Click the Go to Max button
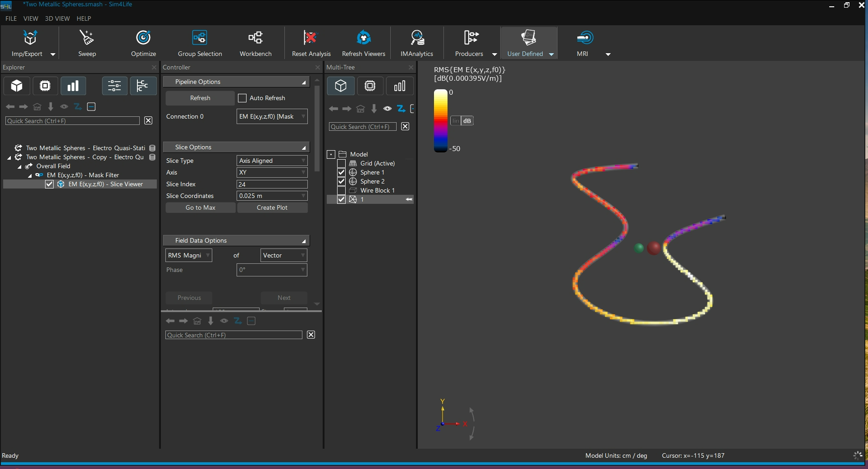 pos(201,207)
